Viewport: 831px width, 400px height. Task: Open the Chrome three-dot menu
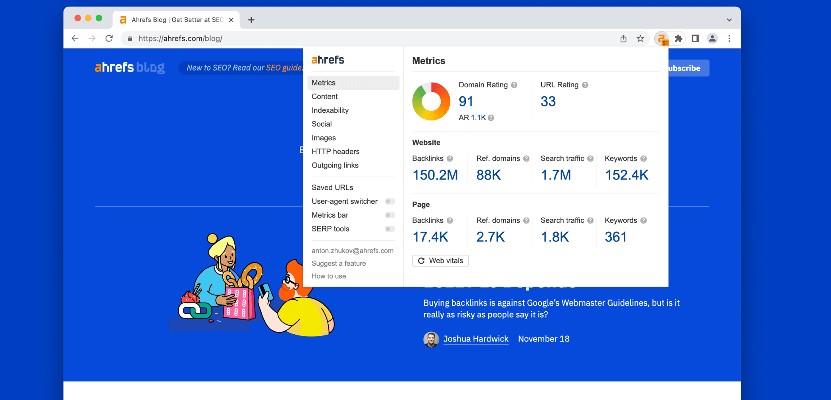click(x=729, y=38)
